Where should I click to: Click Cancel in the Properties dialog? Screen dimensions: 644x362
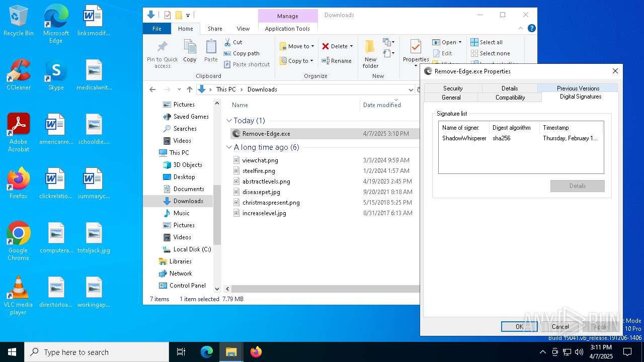tap(560, 327)
